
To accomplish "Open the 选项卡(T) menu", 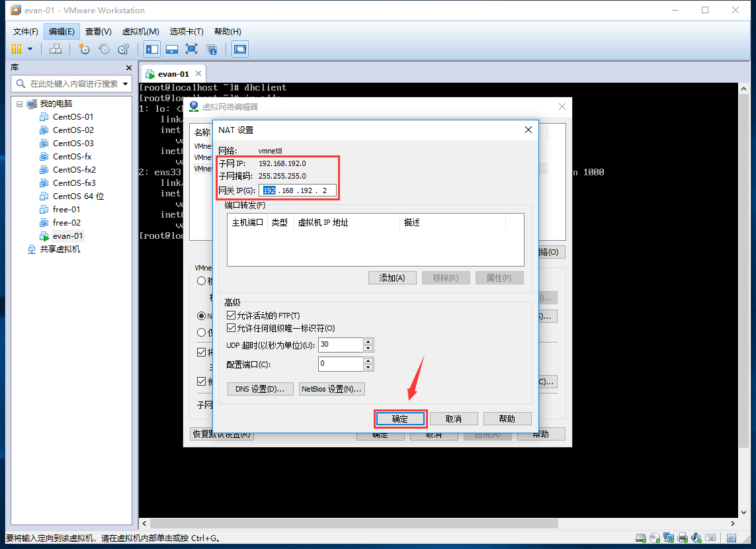I will point(187,32).
